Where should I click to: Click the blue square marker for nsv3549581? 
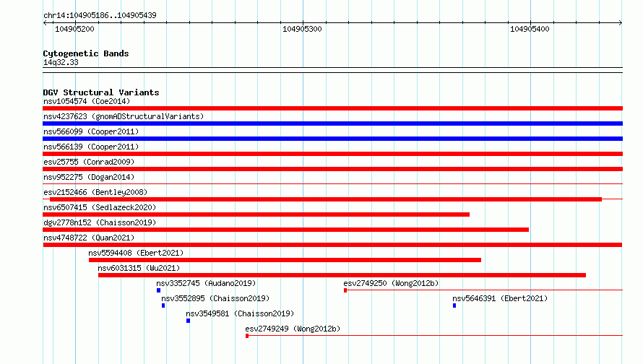click(189, 321)
